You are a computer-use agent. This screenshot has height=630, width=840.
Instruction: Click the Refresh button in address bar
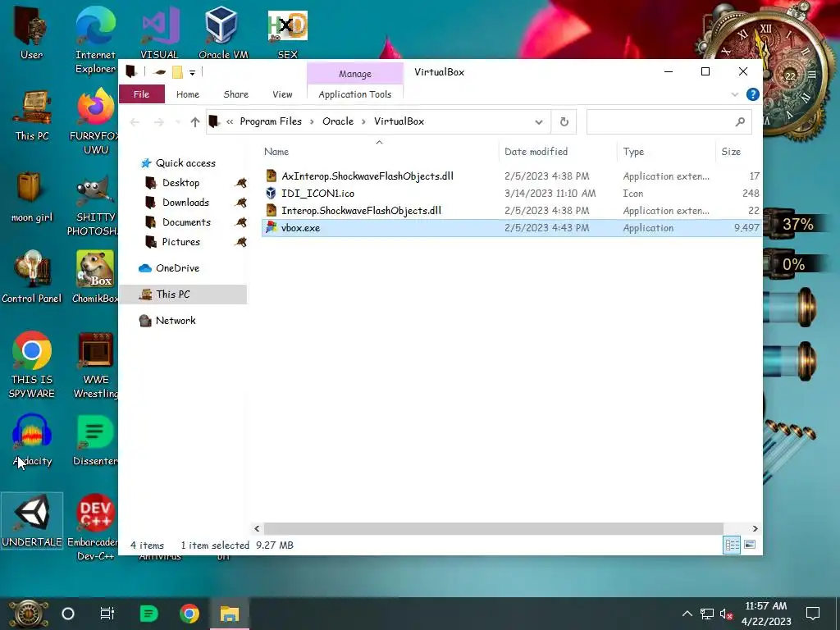pos(564,121)
